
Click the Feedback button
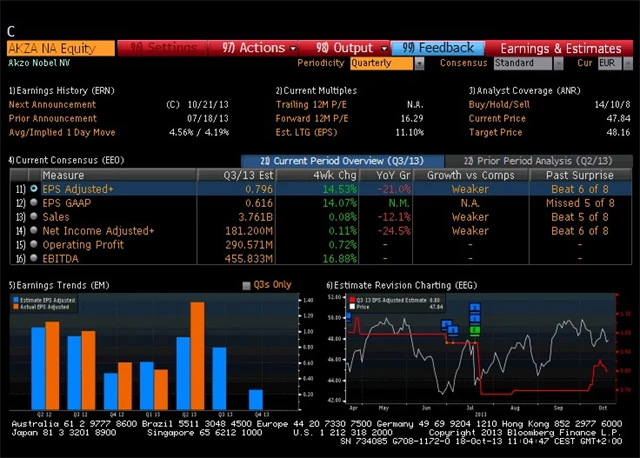(x=438, y=48)
